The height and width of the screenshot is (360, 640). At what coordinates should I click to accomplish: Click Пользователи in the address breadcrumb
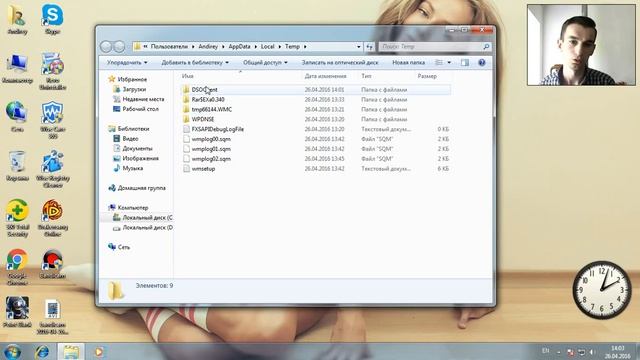(169, 47)
